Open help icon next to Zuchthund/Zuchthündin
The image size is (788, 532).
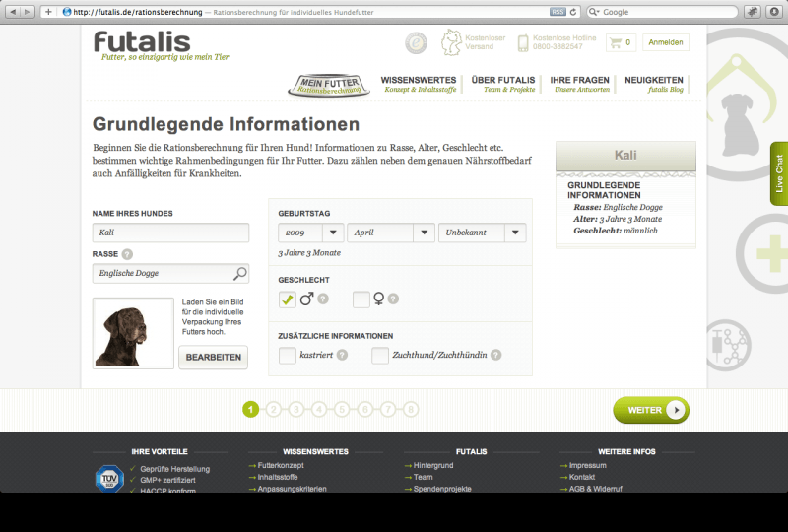[496, 355]
